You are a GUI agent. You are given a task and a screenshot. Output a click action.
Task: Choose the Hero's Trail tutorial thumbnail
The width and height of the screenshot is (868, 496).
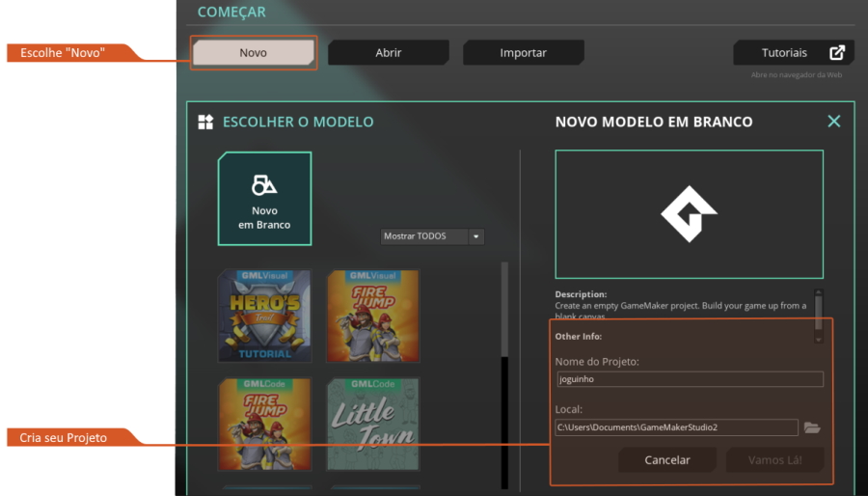[264, 316]
